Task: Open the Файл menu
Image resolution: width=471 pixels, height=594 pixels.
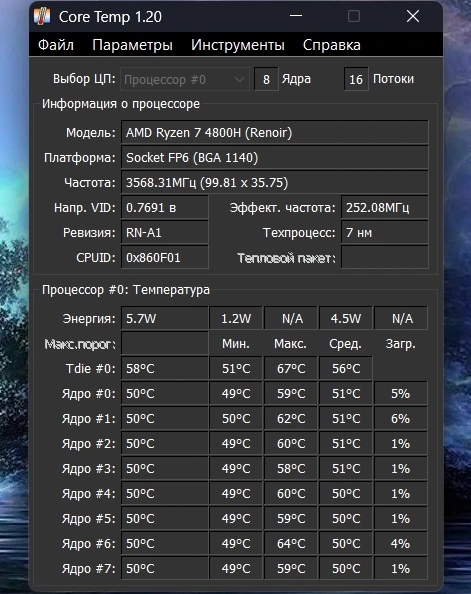Action: click(x=56, y=45)
